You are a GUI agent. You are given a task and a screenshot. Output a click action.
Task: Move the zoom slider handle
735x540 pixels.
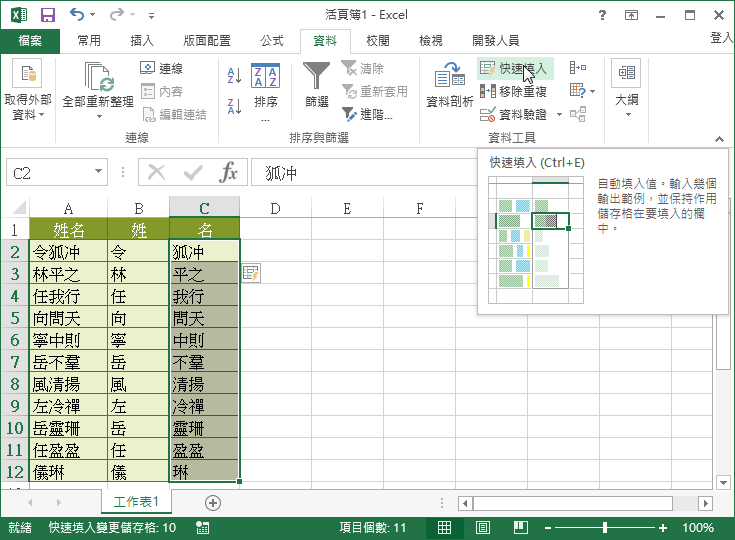pyautogui.click(x=605, y=528)
